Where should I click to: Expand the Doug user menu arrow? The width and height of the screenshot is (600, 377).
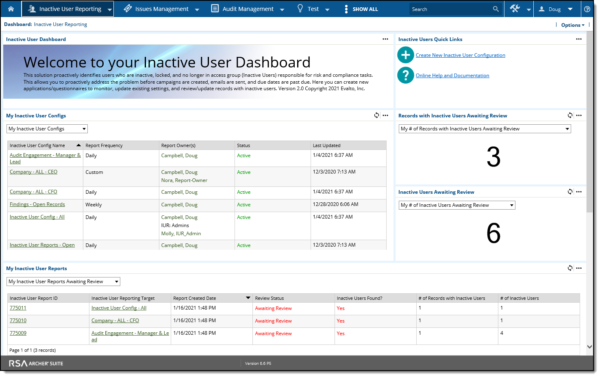[570, 9]
